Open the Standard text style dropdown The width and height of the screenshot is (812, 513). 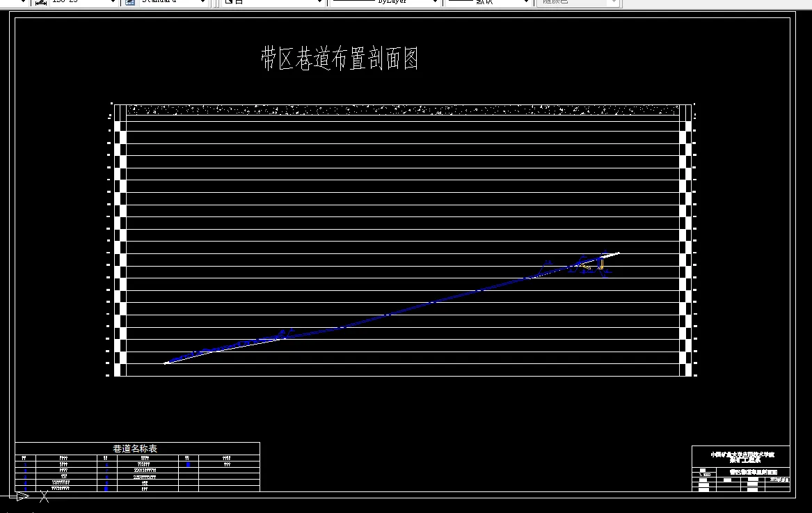(173, 2)
